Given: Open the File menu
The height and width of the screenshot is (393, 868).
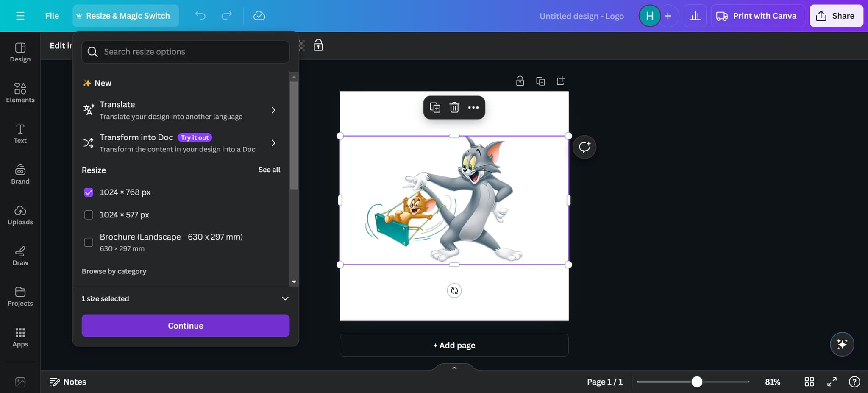Looking at the screenshot, I should point(52,16).
